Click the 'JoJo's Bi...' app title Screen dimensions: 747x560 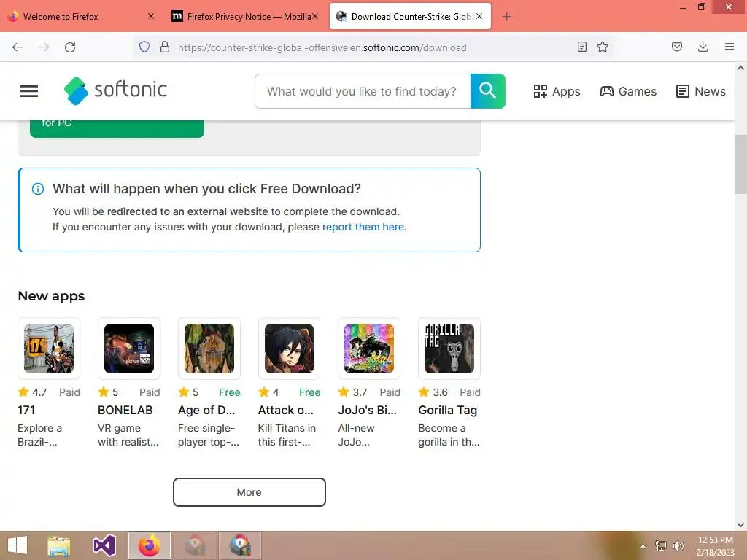[x=368, y=410]
